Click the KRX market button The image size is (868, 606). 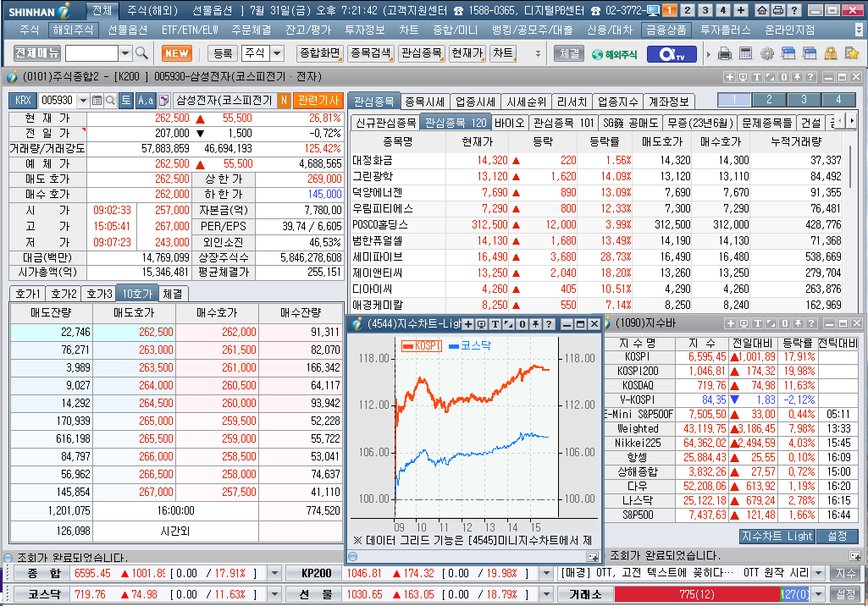coord(23,100)
